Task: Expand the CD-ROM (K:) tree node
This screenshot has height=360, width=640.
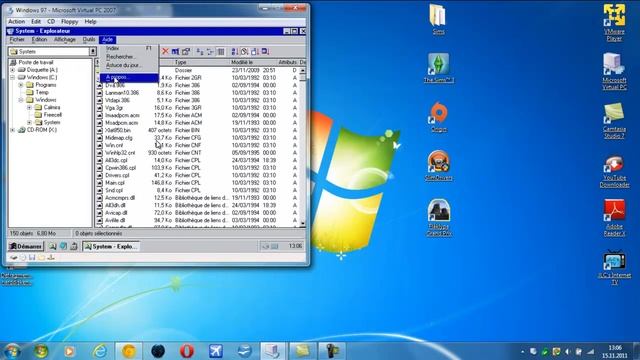Action: tap(13, 130)
